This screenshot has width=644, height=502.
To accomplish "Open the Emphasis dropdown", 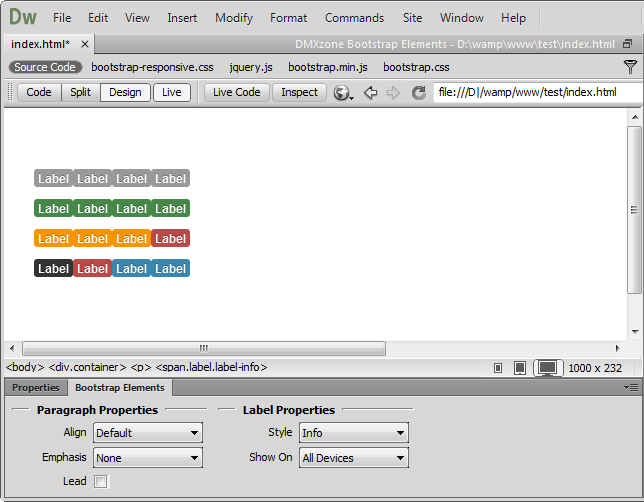I will pos(148,458).
